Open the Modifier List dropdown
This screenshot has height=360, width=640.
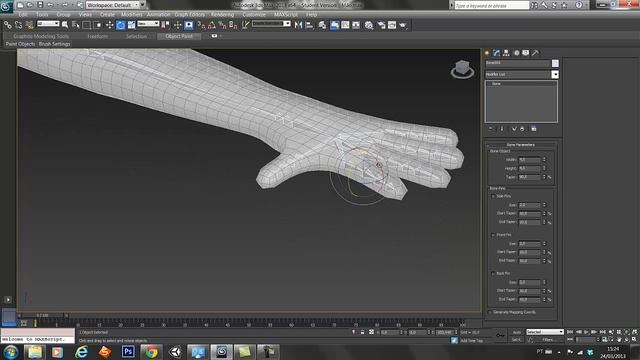point(522,74)
